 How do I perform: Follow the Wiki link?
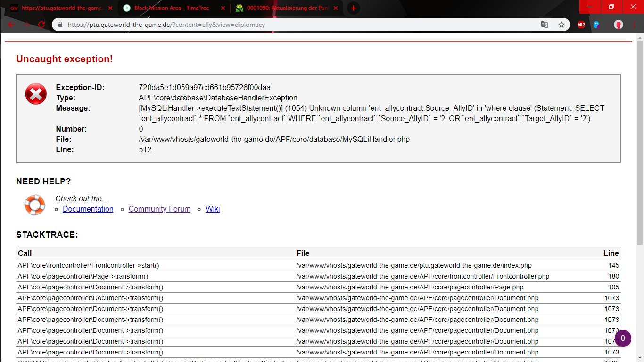(x=213, y=209)
